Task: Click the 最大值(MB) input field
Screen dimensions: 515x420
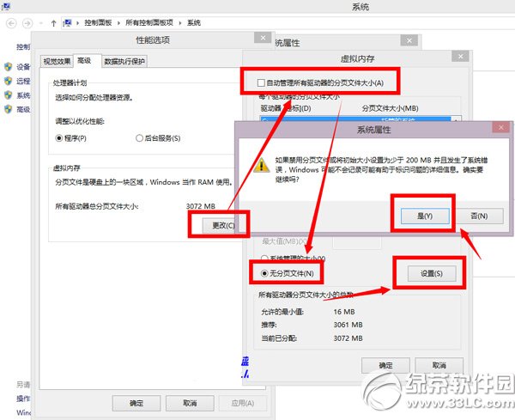Action: [x=357, y=242]
